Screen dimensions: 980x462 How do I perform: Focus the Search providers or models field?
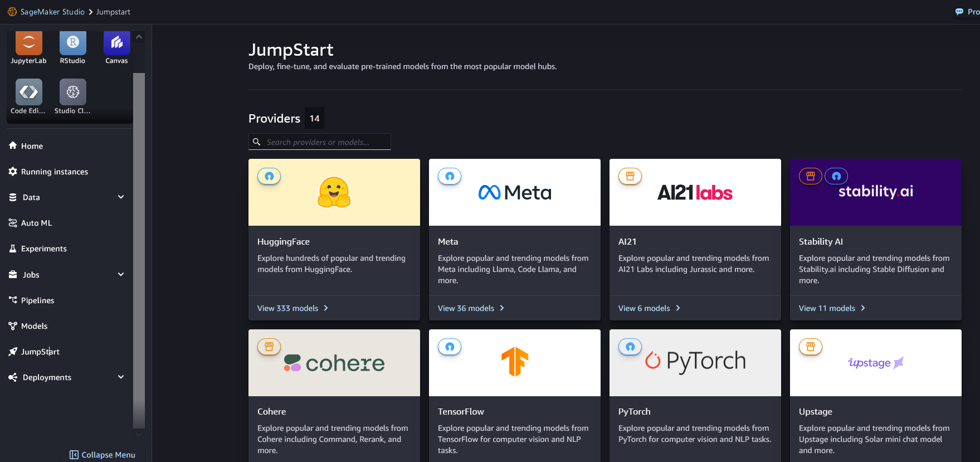[320, 142]
